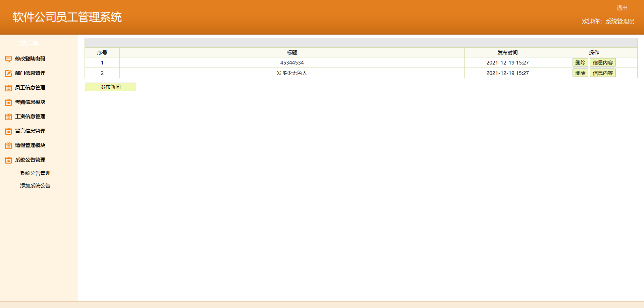Click the 软件公司员工管理系统 title
Viewport: 644px width, 308px height.
point(67,17)
